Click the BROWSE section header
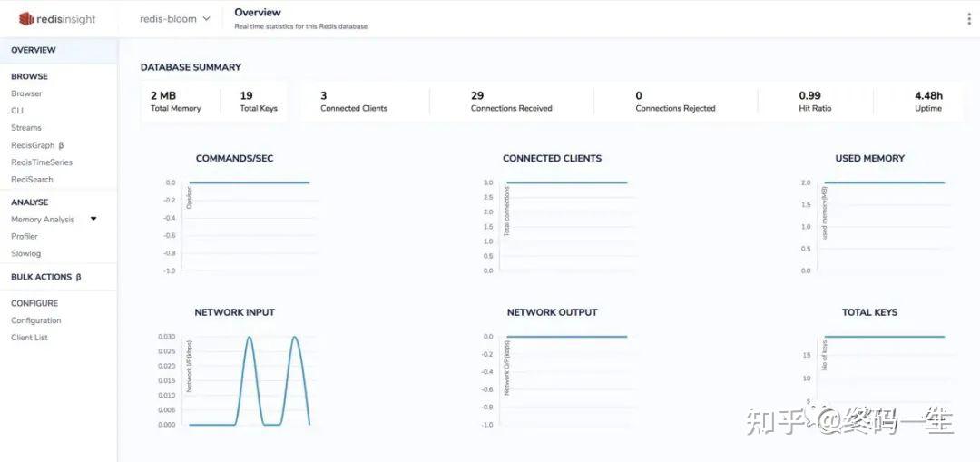 coord(29,76)
